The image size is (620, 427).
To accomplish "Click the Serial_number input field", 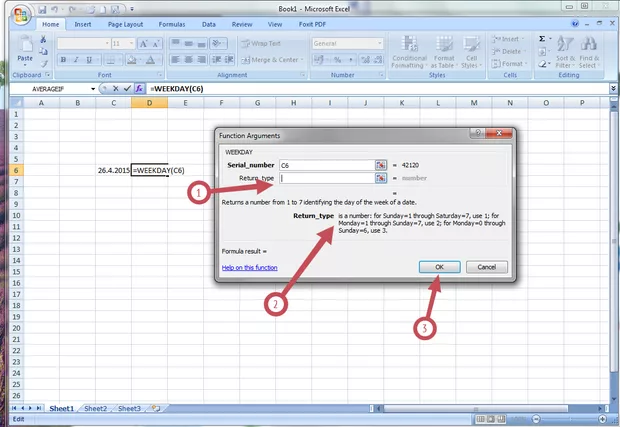I will tap(327, 165).
